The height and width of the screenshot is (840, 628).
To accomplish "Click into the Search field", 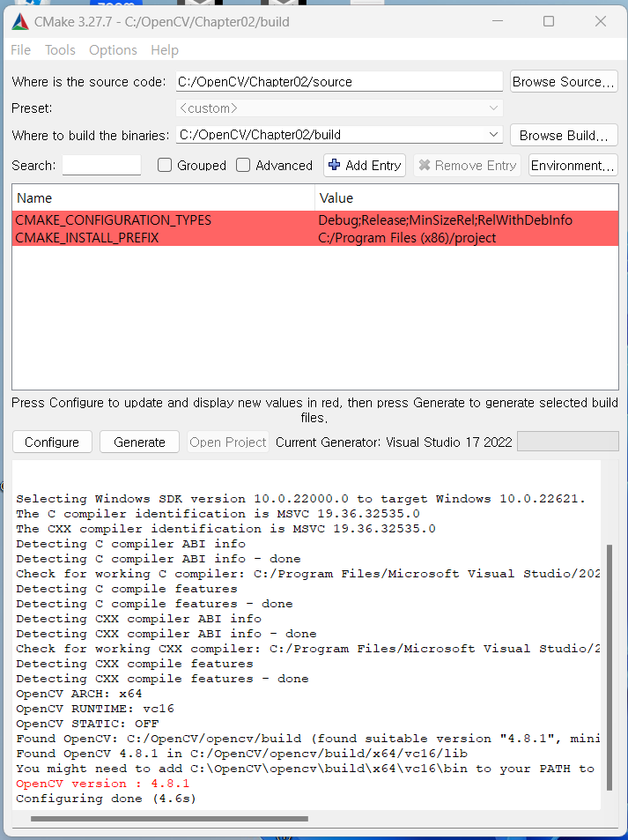I will point(101,165).
